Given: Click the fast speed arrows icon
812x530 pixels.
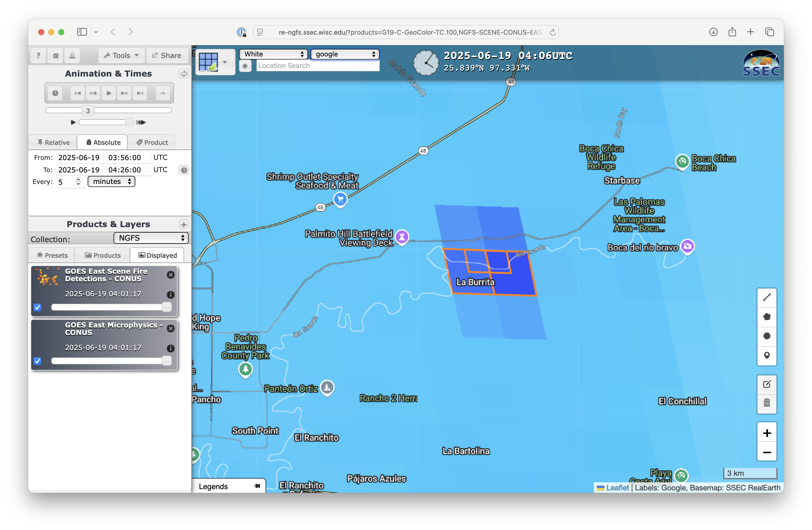Looking at the screenshot, I should click(x=141, y=122).
